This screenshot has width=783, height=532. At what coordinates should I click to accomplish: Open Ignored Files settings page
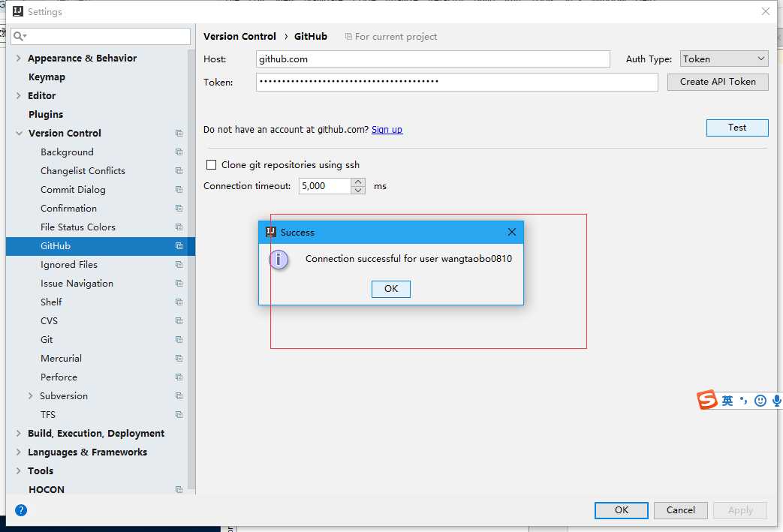tap(69, 265)
